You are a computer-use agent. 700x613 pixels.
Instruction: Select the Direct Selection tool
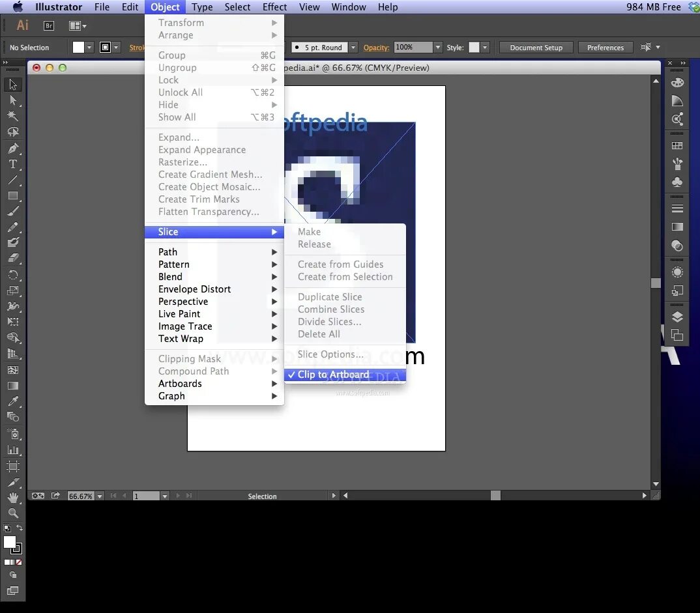tap(13, 100)
